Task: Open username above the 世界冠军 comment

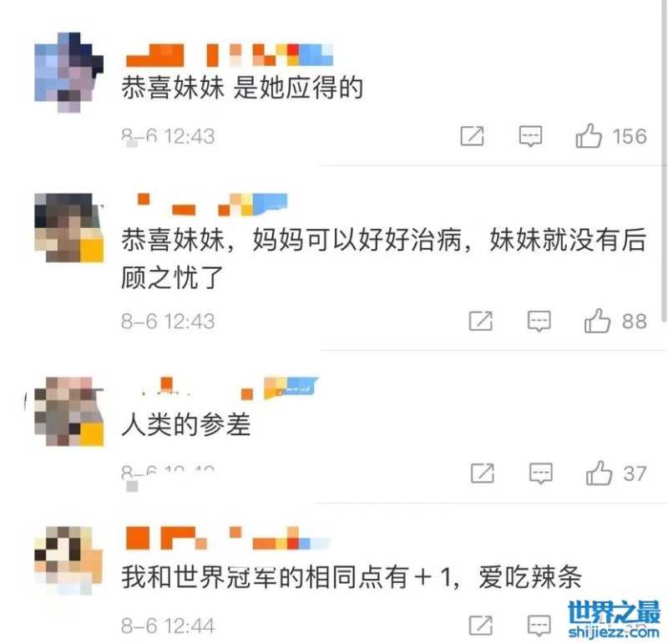Action: click(x=228, y=538)
